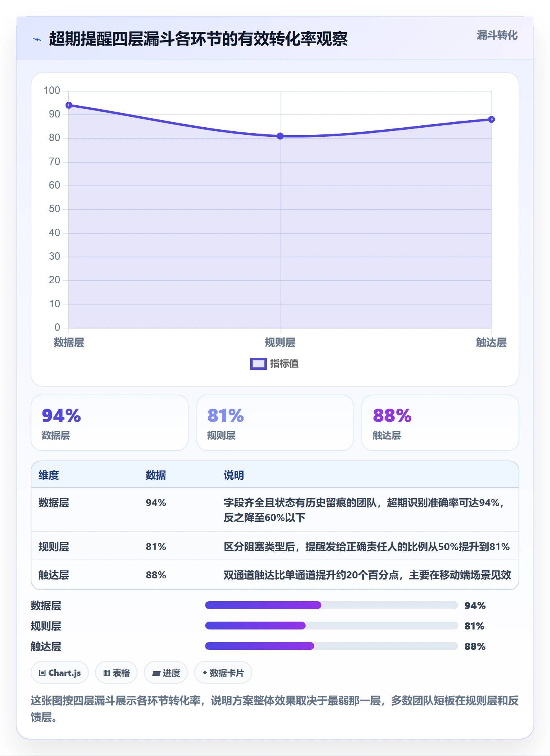
Task: Click the 94% 数据层 stat card
Action: point(110,423)
